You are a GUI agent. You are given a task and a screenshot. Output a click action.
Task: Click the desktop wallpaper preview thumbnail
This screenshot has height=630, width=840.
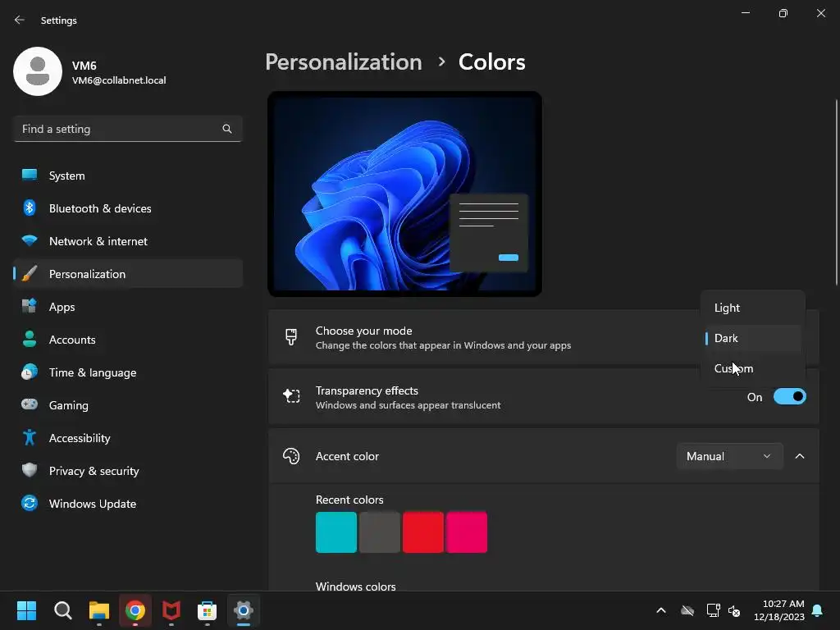point(404,194)
